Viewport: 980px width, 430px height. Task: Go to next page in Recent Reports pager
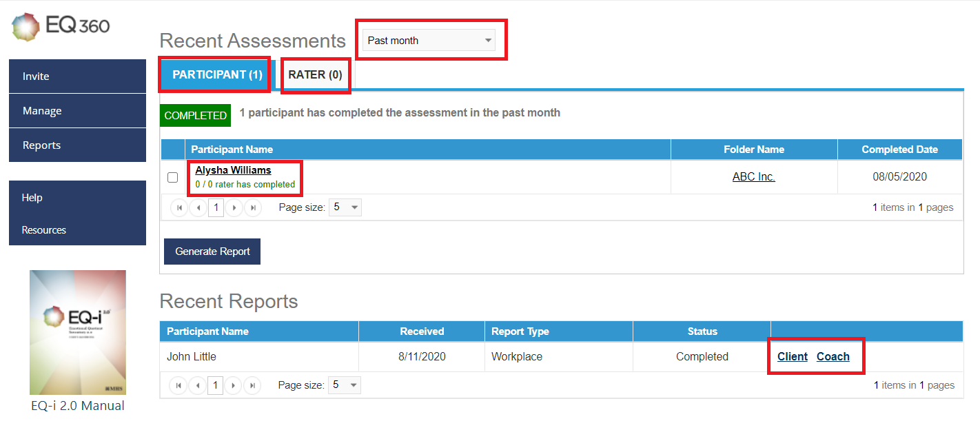[234, 385]
